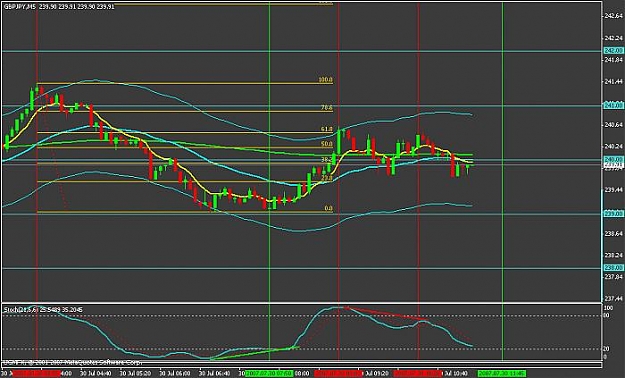This screenshot has width=625, height=378.
Task: Click the stochastic scale value 20
Action: point(607,348)
